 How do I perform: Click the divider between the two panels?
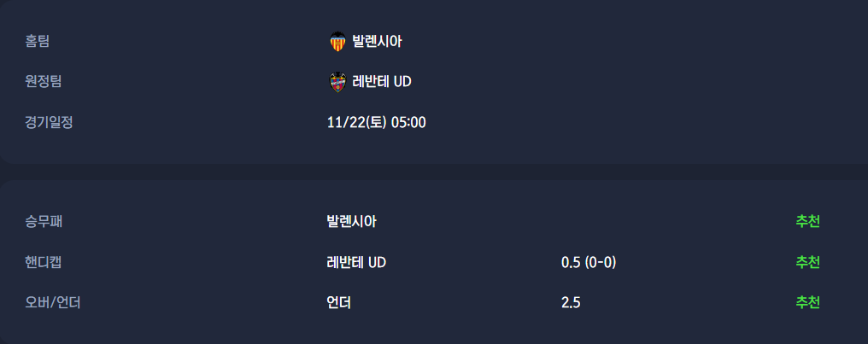[434, 172]
